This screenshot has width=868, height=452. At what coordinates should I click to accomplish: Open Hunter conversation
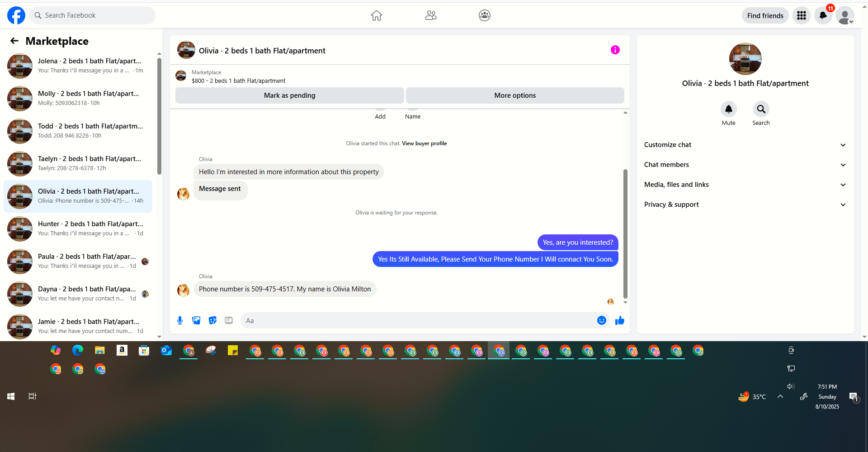point(78,229)
